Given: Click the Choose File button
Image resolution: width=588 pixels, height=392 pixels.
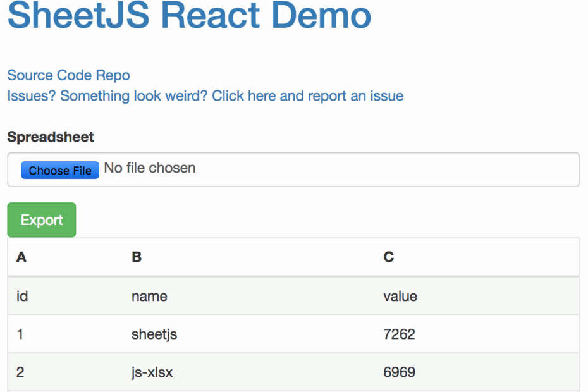Looking at the screenshot, I should point(60,170).
